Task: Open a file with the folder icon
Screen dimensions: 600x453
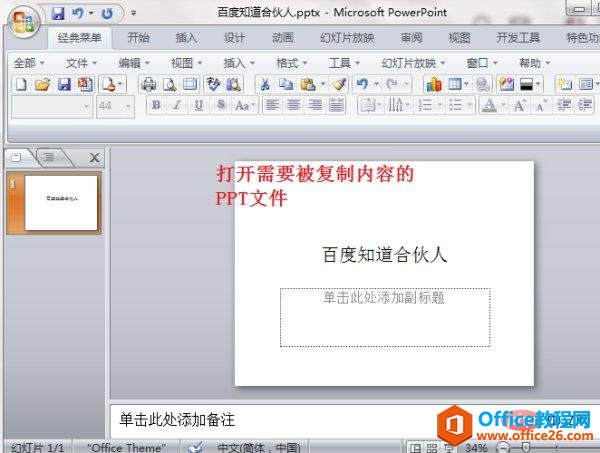Action: (x=42, y=84)
